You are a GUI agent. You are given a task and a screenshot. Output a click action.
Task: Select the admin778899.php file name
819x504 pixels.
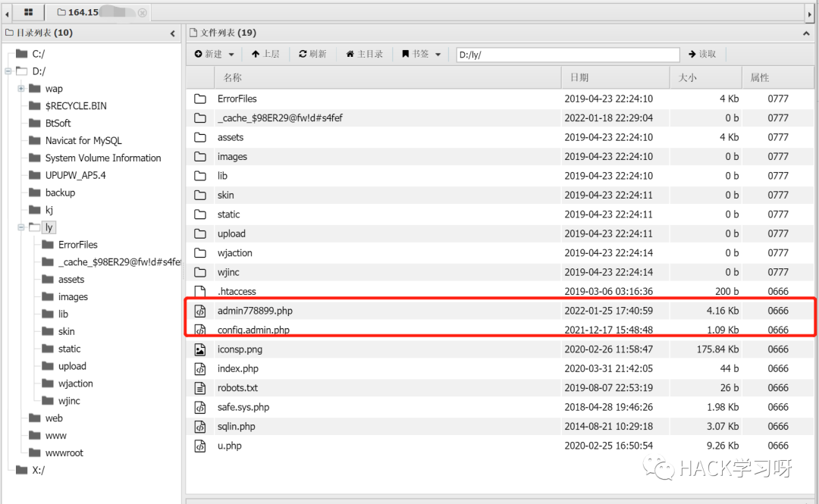(255, 311)
